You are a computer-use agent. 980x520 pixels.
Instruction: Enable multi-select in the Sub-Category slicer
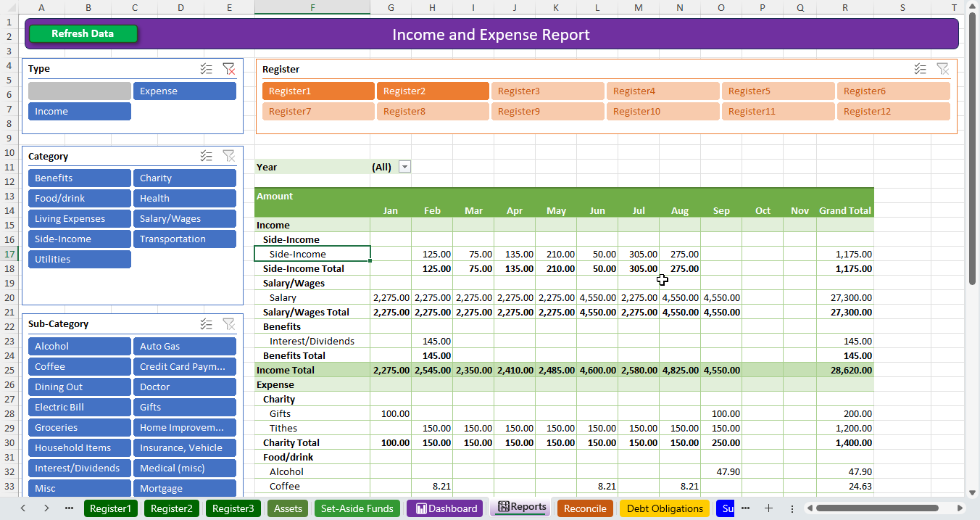(x=207, y=324)
